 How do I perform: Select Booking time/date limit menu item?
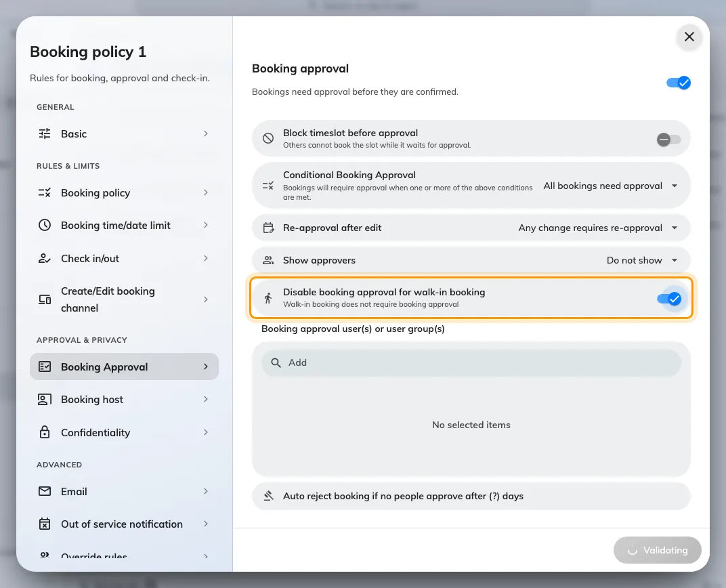tap(124, 226)
